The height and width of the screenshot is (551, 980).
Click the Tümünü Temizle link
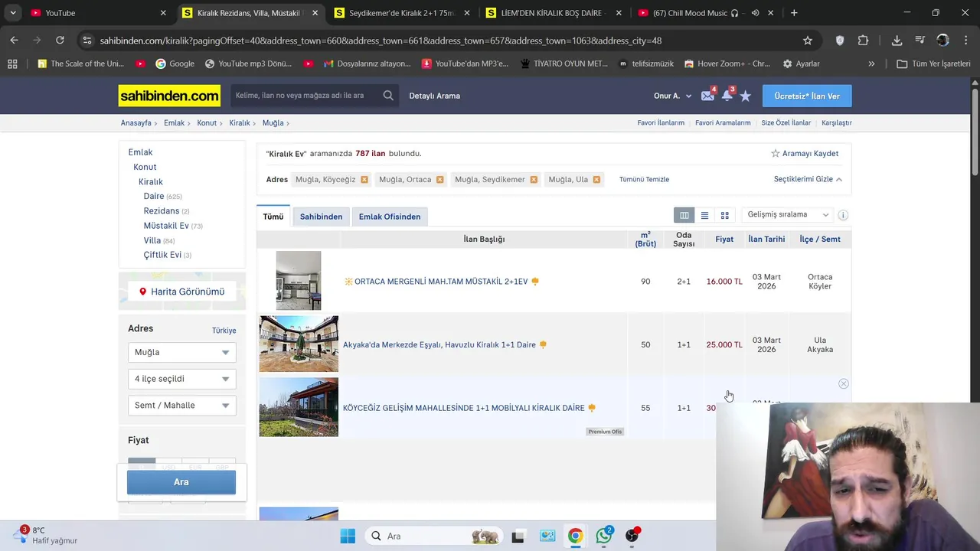[644, 179]
